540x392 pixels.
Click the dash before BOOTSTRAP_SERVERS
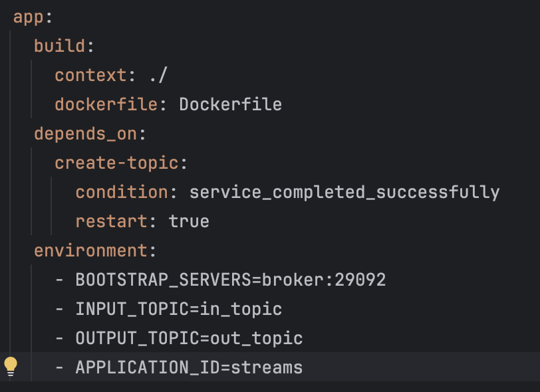coord(59,280)
